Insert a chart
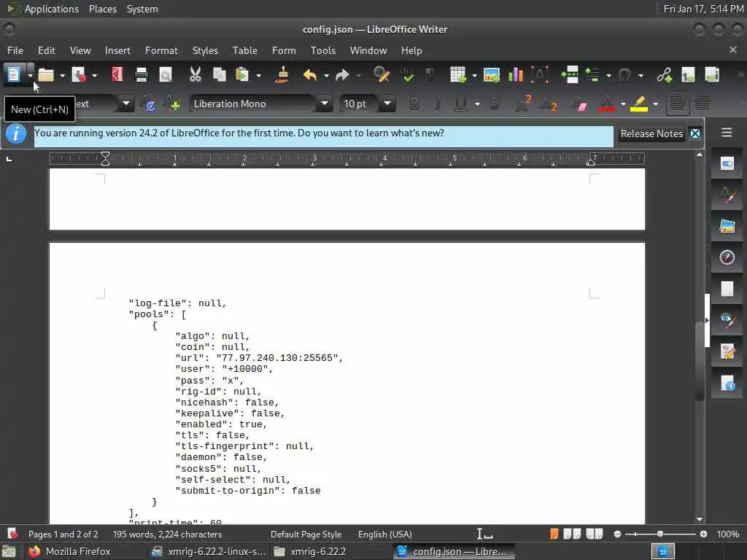 516,75
